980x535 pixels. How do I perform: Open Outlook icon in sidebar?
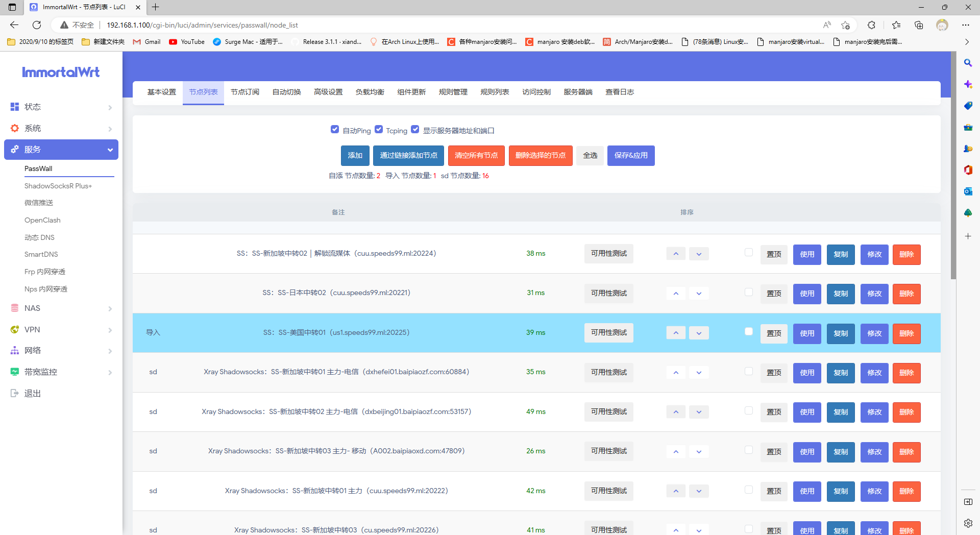click(968, 191)
